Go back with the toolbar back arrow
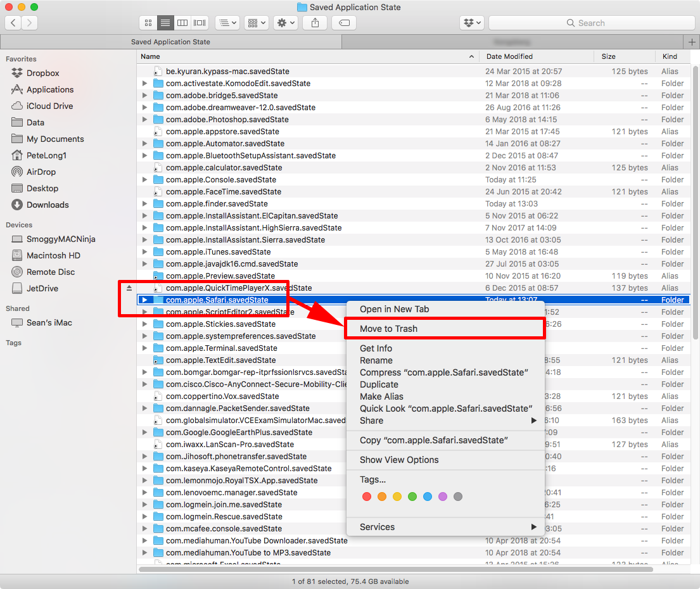The image size is (700, 589). tap(13, 23)
